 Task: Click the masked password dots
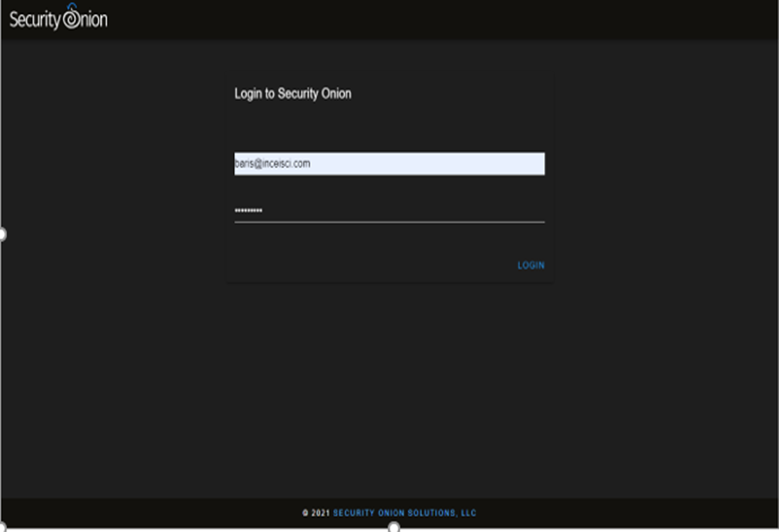[248, 211]
